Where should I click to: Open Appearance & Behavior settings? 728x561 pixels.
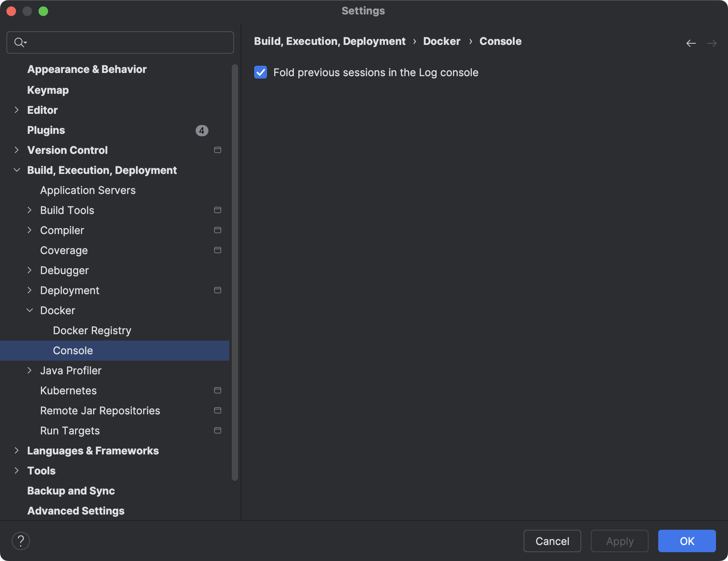(x=87, y=69)
